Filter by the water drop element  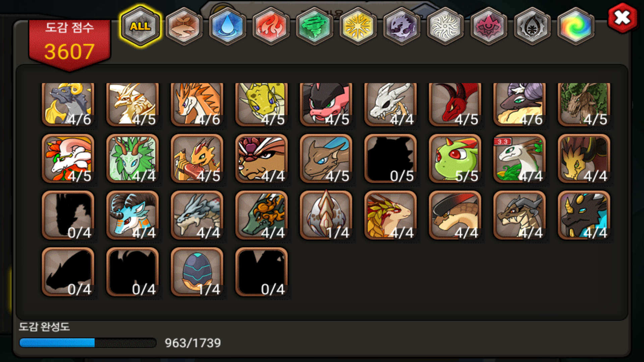(227, 26)
